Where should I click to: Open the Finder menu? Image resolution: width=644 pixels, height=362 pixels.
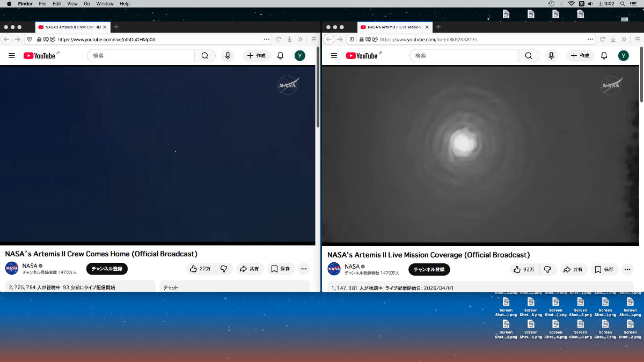25,4
